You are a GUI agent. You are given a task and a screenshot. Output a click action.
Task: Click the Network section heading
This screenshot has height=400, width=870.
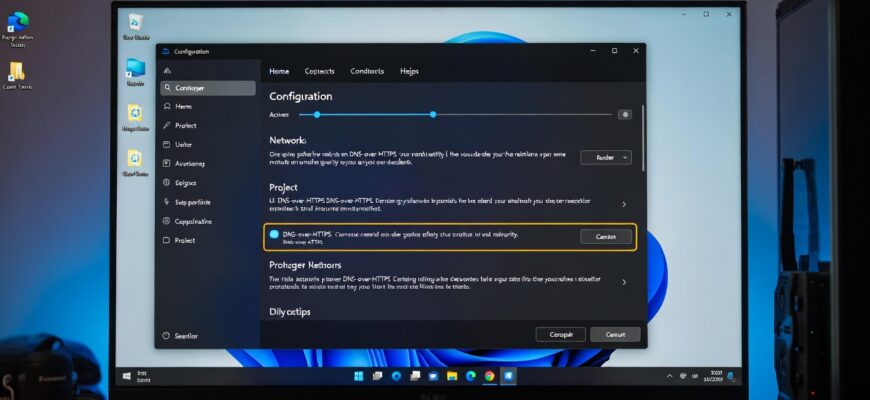pyautogui.click(x=287, y=141)
